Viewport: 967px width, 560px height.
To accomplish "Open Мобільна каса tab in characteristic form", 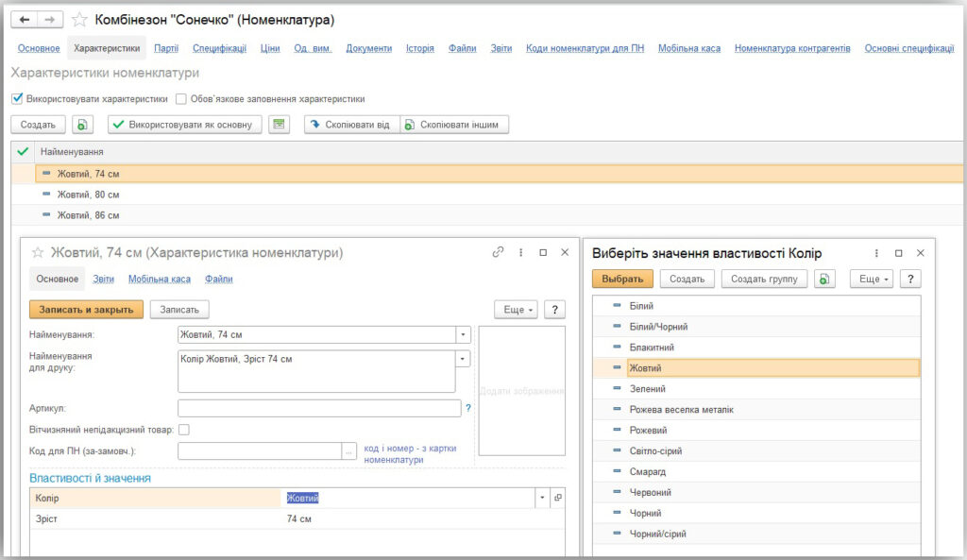I will click(159, 279).
